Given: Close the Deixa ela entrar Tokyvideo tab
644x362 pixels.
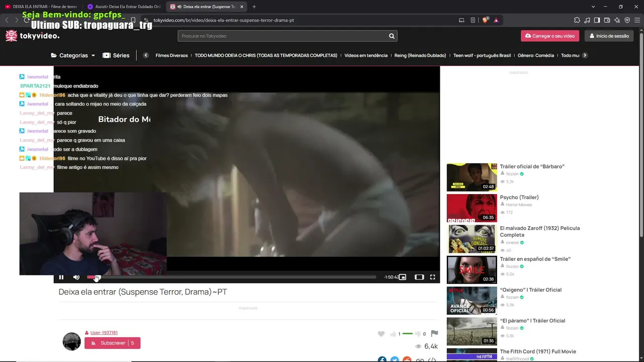Looking at the screenshot, I should pos(242,7).
